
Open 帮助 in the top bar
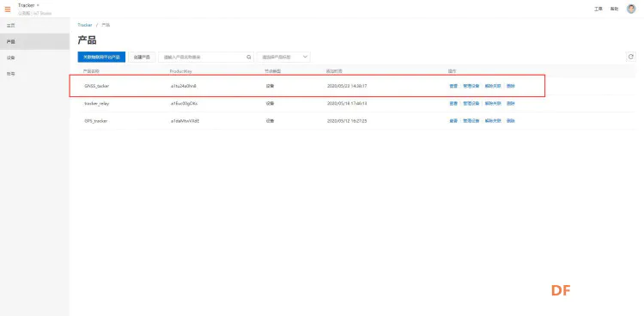tap(614, 9)
